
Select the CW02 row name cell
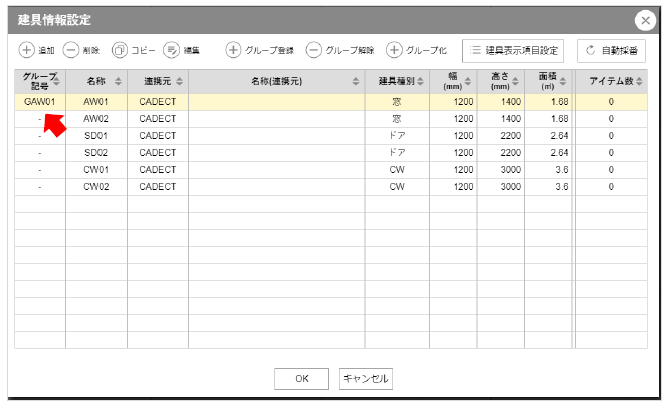tap(96, 186)
